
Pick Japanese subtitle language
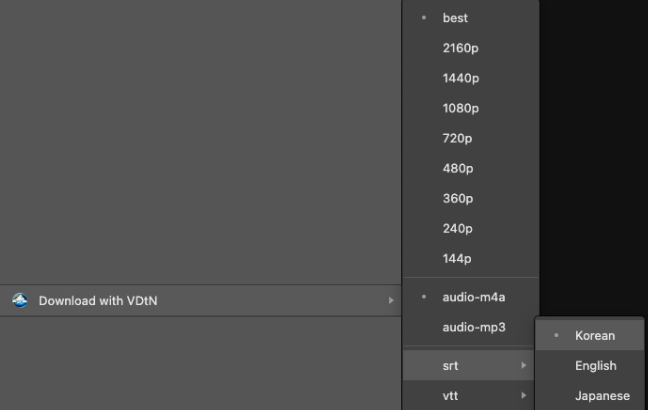point(602,396)
